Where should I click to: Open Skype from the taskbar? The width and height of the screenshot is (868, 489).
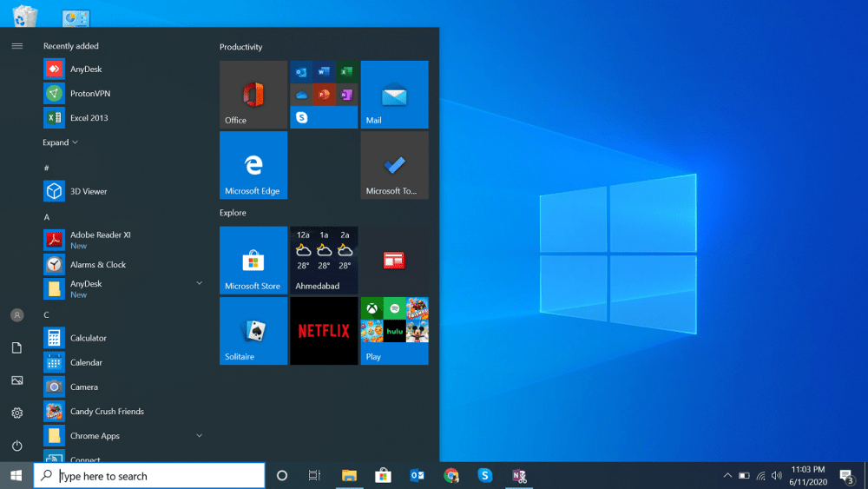click(x=485, y=476)
